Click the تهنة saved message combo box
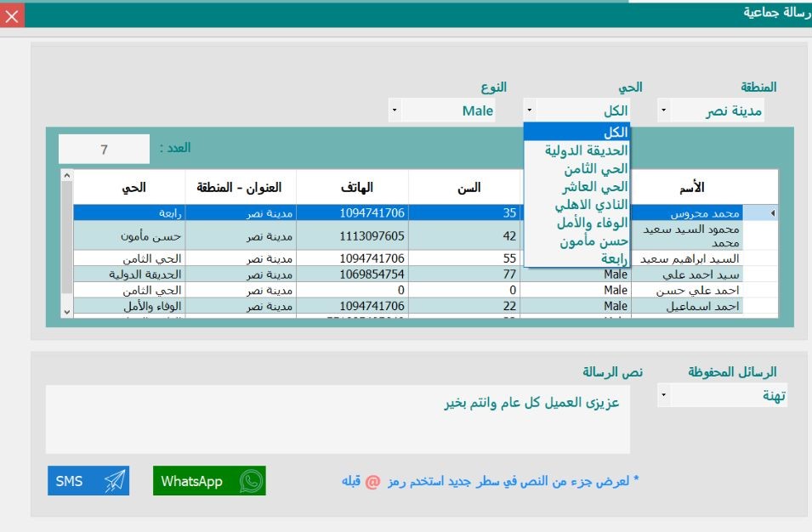The height and width of the screenshot is (532, 812). [x=723, y=395]
